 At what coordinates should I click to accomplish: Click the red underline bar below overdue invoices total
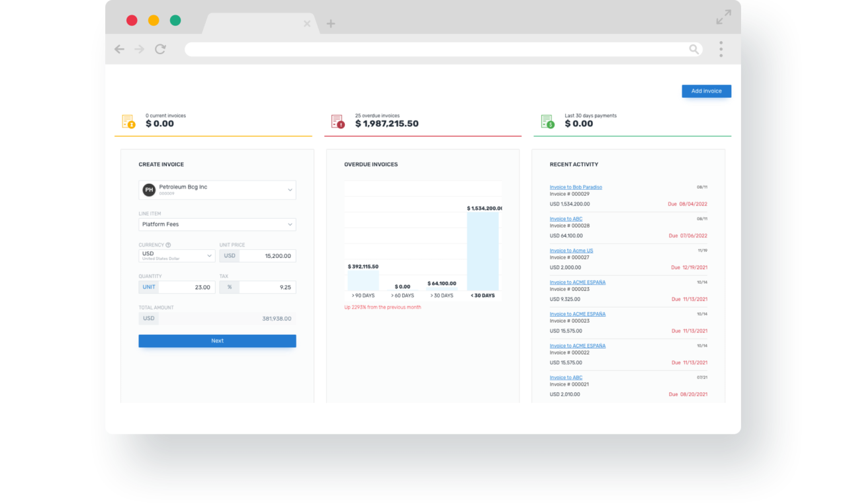pos(423,136)
